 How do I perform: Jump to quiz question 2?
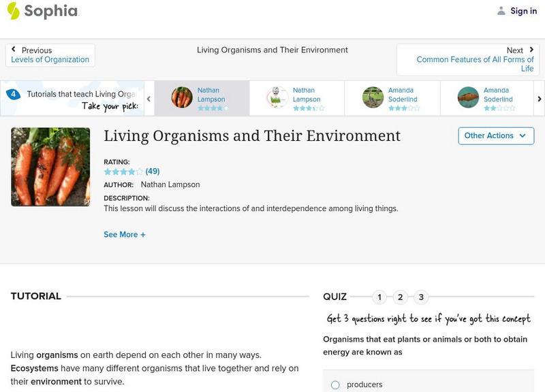click(401, 297)
